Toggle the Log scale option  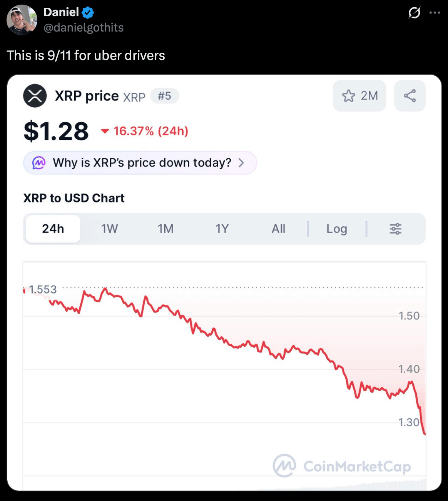click(337, 229)
